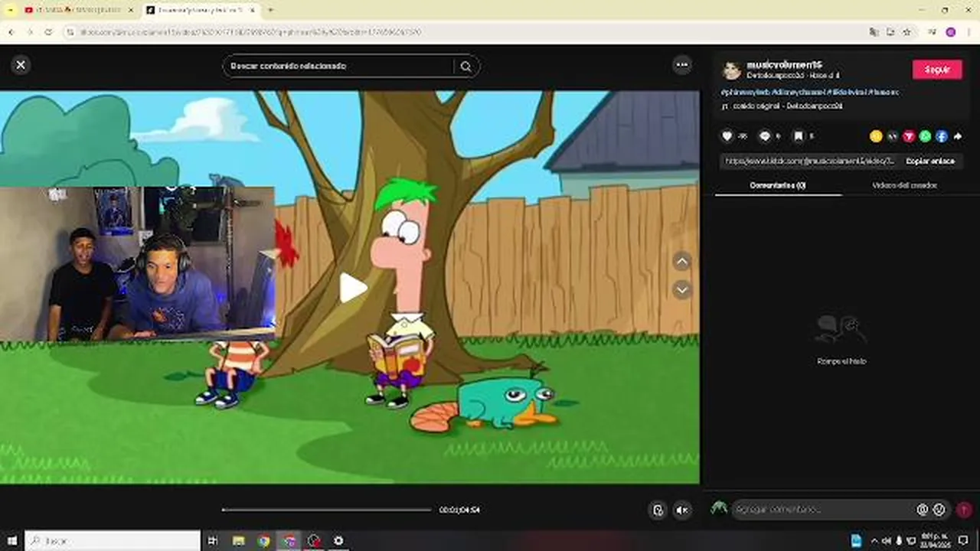Open emoji picker in comment box

click(x=939, y=510)
